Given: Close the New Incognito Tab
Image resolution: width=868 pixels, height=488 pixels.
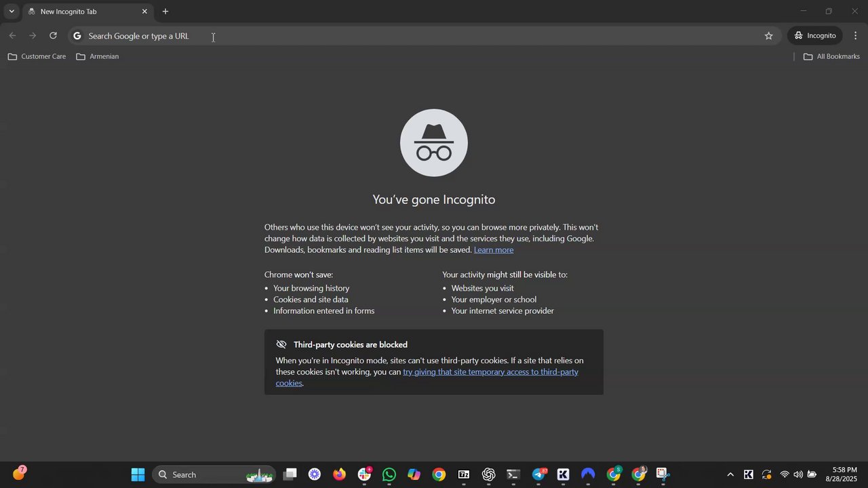Looking at the screenshot, I should pyautogui.click(x=144, y=12).
